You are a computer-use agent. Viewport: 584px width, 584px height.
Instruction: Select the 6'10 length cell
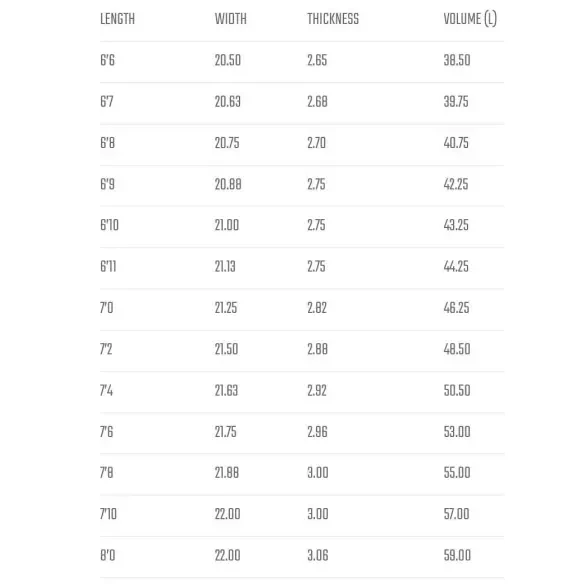tap(110, 225)
